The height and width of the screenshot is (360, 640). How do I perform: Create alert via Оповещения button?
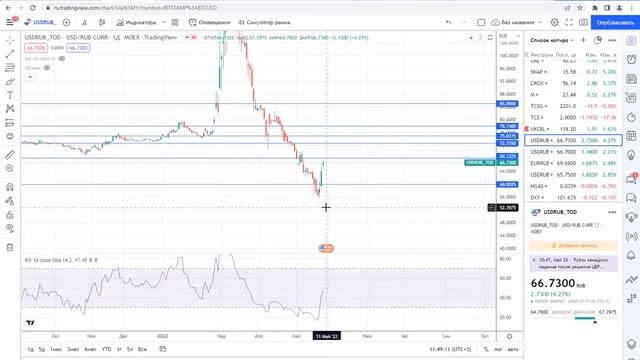(209, 22)
